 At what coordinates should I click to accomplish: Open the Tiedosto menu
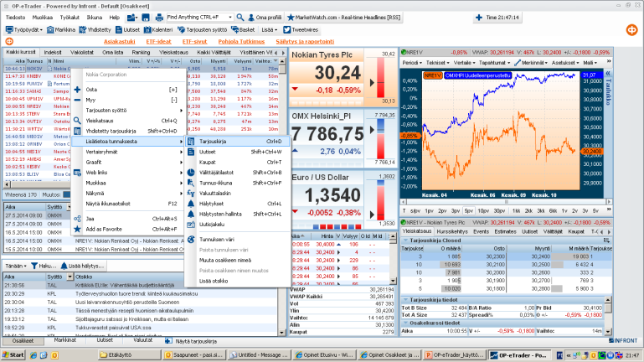point(15,18)
